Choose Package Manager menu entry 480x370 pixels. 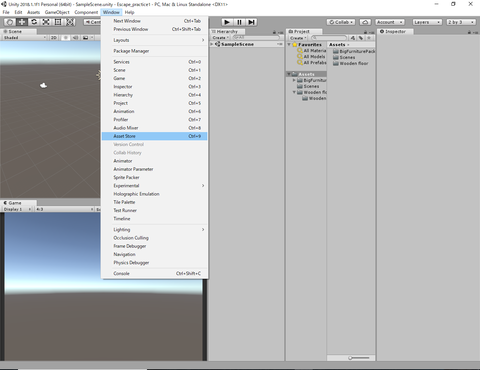click(154, 51)
